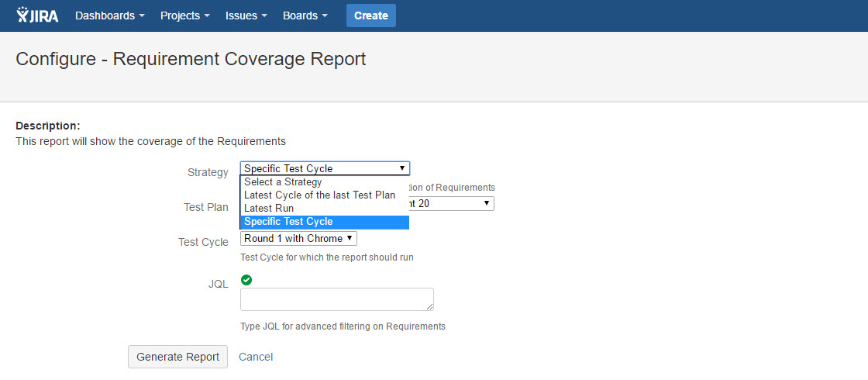The height and width of the screenshot is (380, 868).
Task: Click the 'Configure - Requirement Coverage Report' heading
Action: tap(191, 59)
